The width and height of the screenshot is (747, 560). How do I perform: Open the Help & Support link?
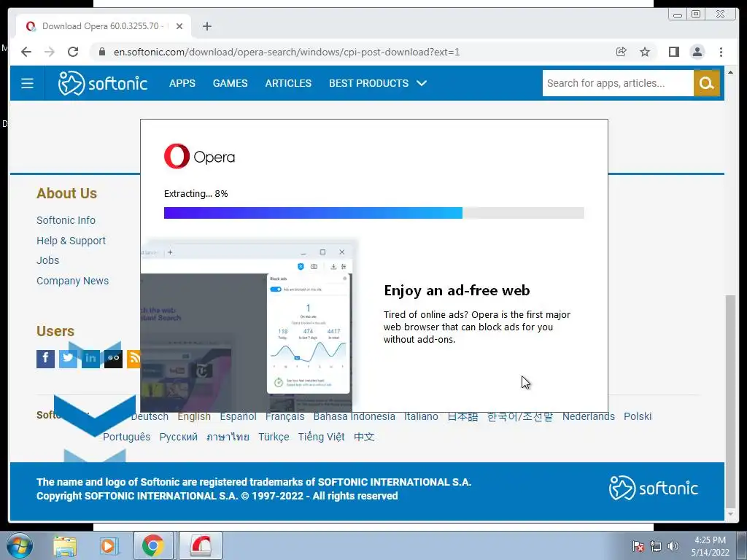point(71,241)
